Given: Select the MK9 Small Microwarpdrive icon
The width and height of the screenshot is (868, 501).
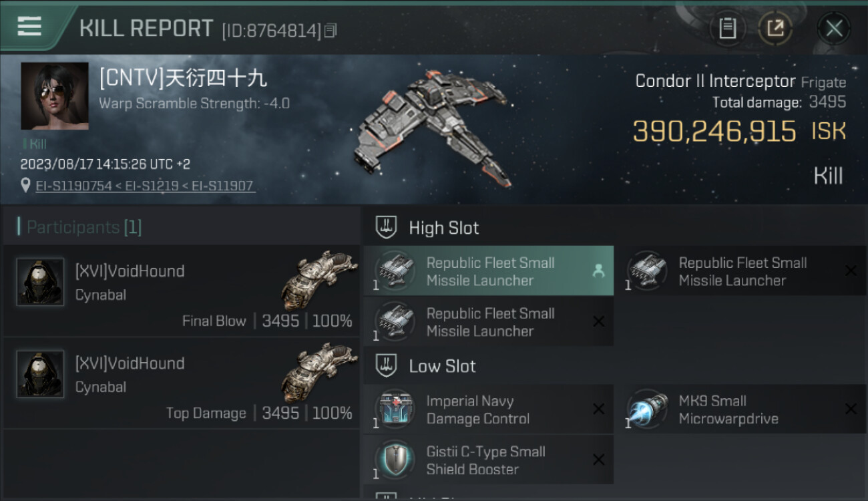Looking at the screenshot, I should (x=647, y=409).
